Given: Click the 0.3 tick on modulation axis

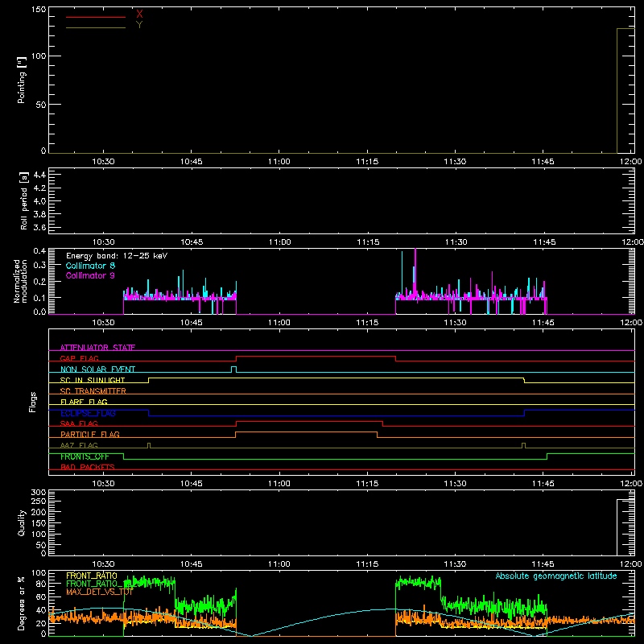Looking at the screenshot, I should point(39,265).
